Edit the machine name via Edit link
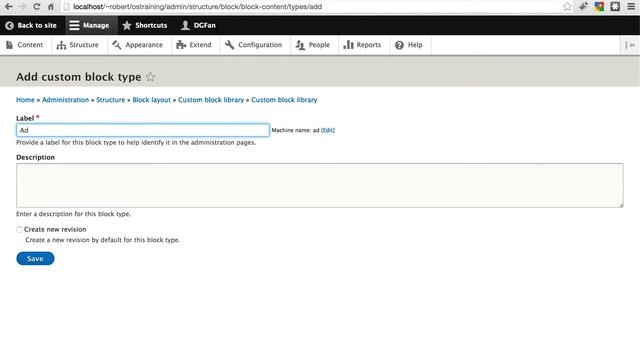The height and width of the screenshot is (360, 640). [328, 130]
